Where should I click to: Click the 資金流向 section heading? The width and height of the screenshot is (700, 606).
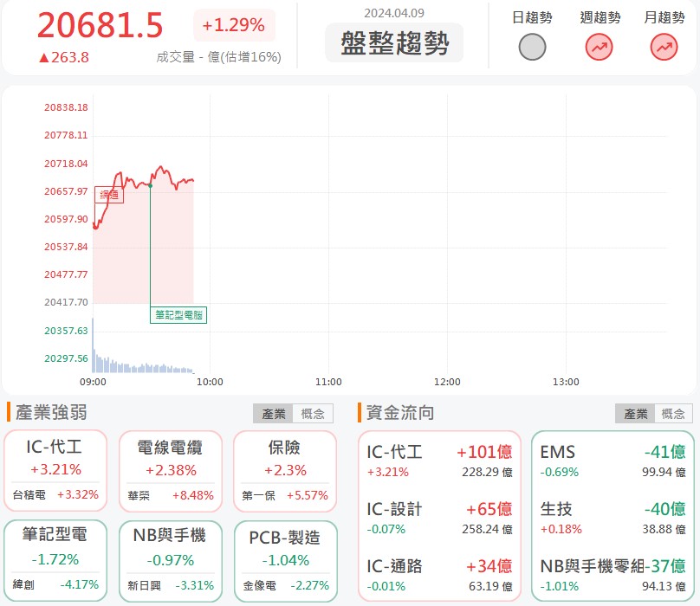coord(400,412)
